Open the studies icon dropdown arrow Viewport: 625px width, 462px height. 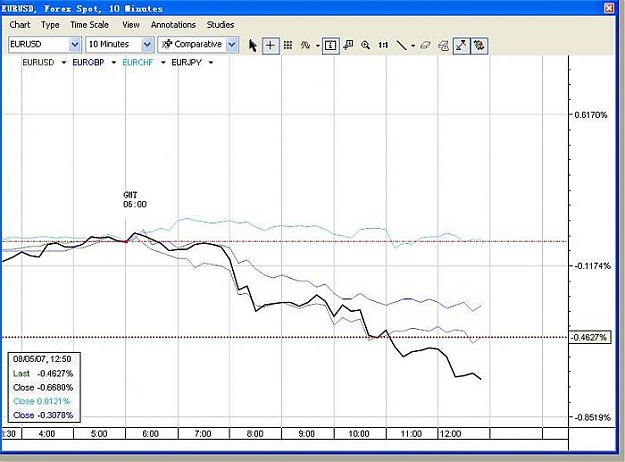click(x=318, y=46)
